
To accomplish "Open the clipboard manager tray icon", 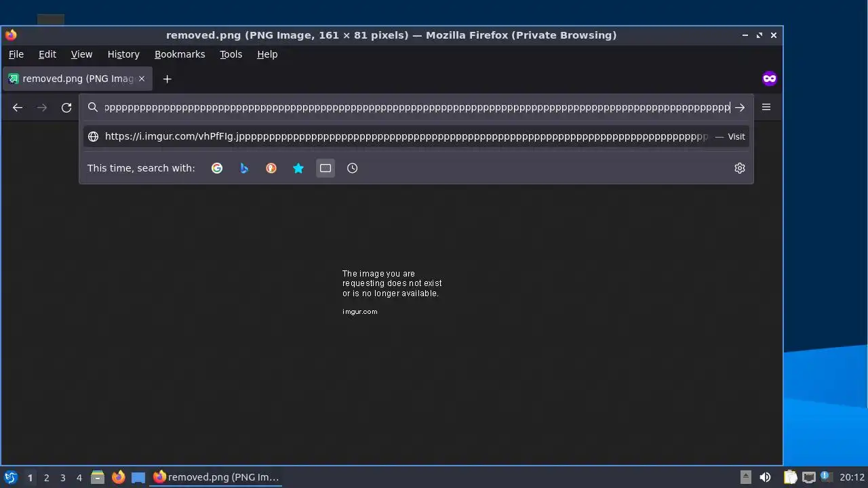I will (790, 477).
